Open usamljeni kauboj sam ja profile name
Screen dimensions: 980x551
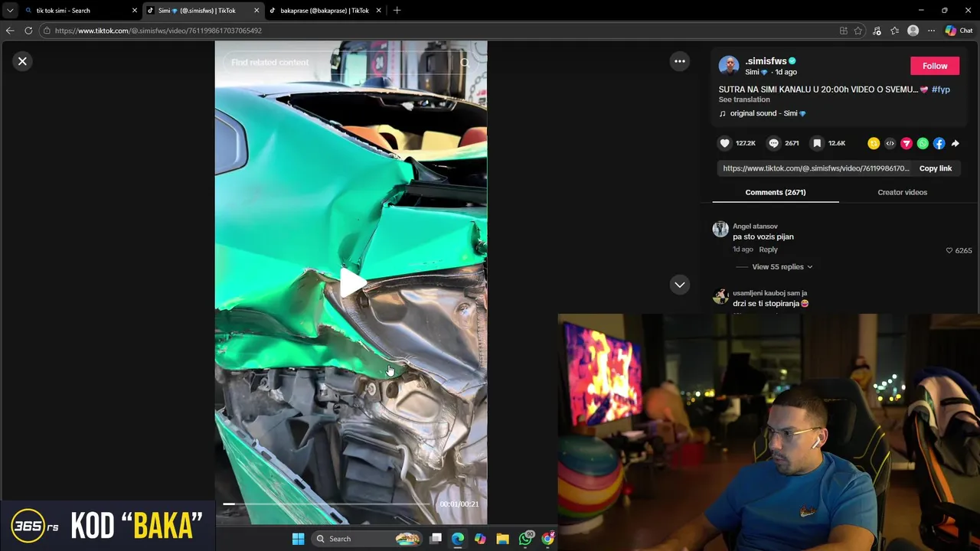coord(769,293)
